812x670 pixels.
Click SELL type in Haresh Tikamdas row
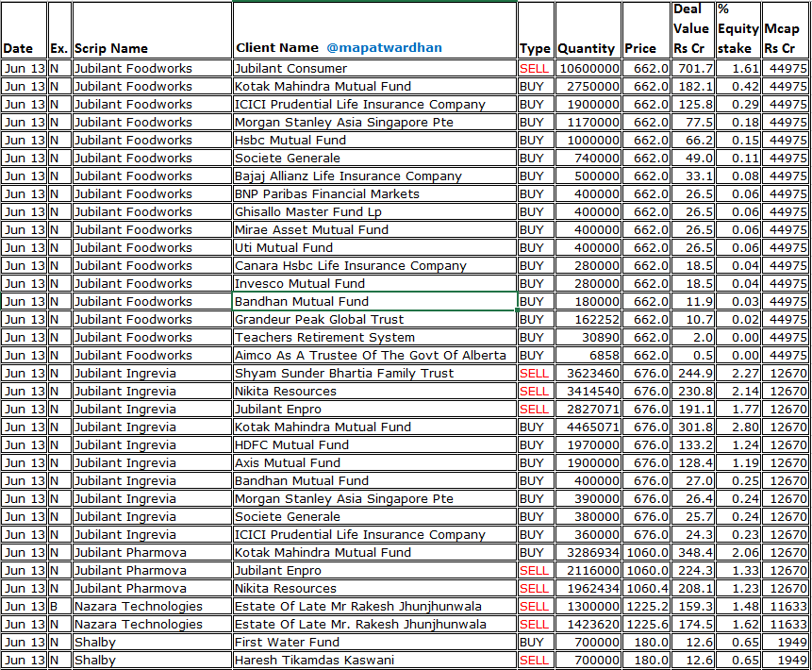(536, 661)
